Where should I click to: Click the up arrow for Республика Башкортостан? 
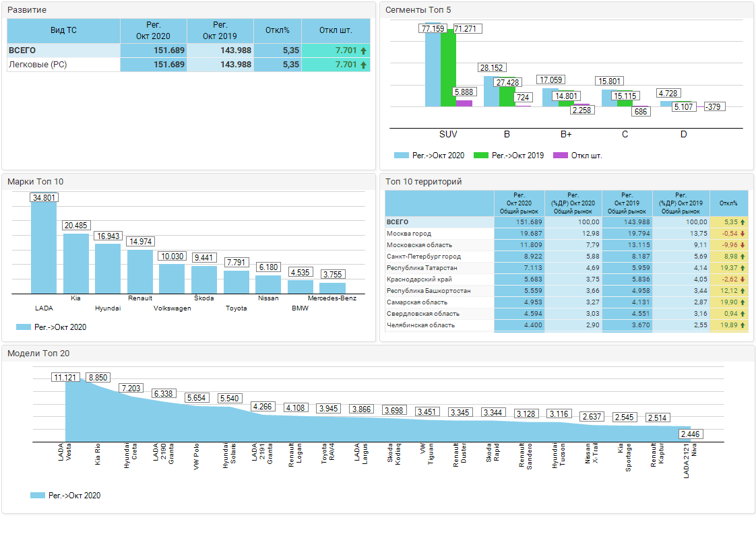tap(743, 291)
